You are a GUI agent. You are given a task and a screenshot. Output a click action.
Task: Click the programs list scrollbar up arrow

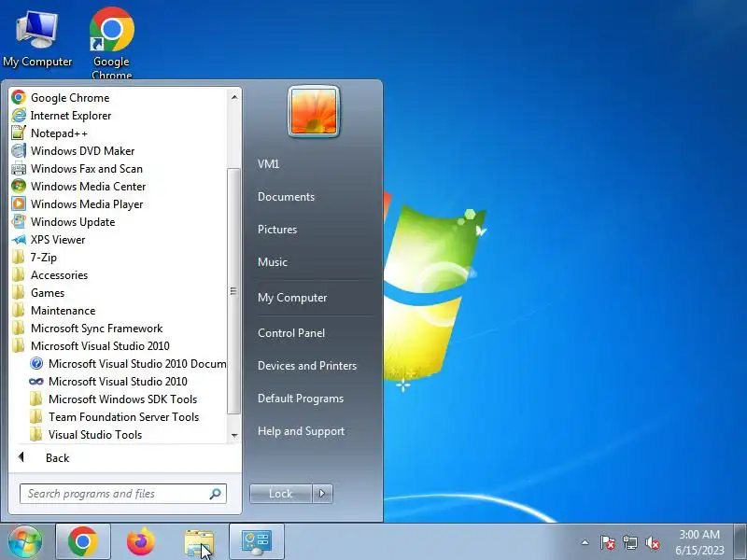[x=234, y=97]
